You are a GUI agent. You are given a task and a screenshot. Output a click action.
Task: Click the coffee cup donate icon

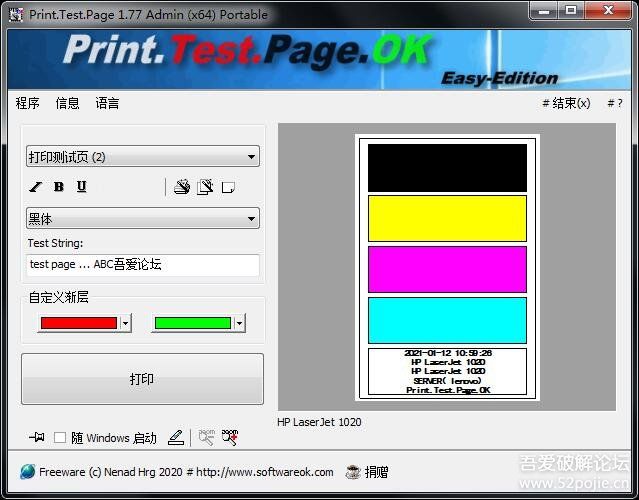point(353,472)
